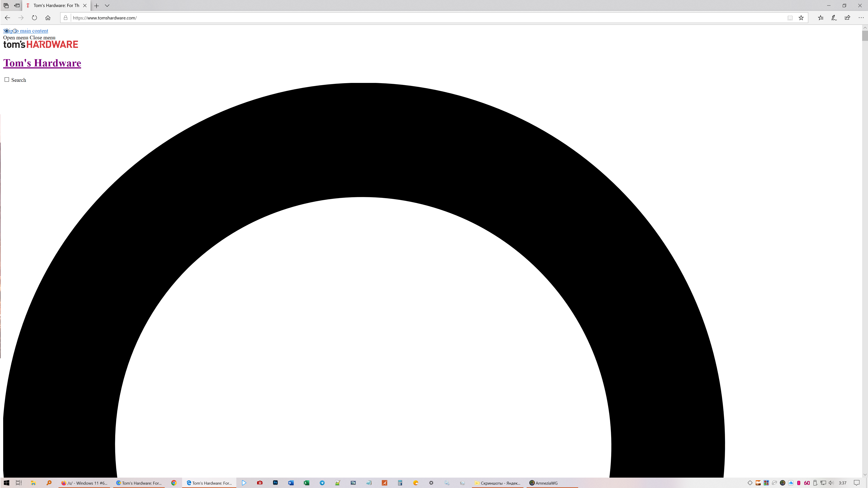This screenshot has width=868, height=488.
Task: Click the site lock info icon
Action: pos(66,18)
